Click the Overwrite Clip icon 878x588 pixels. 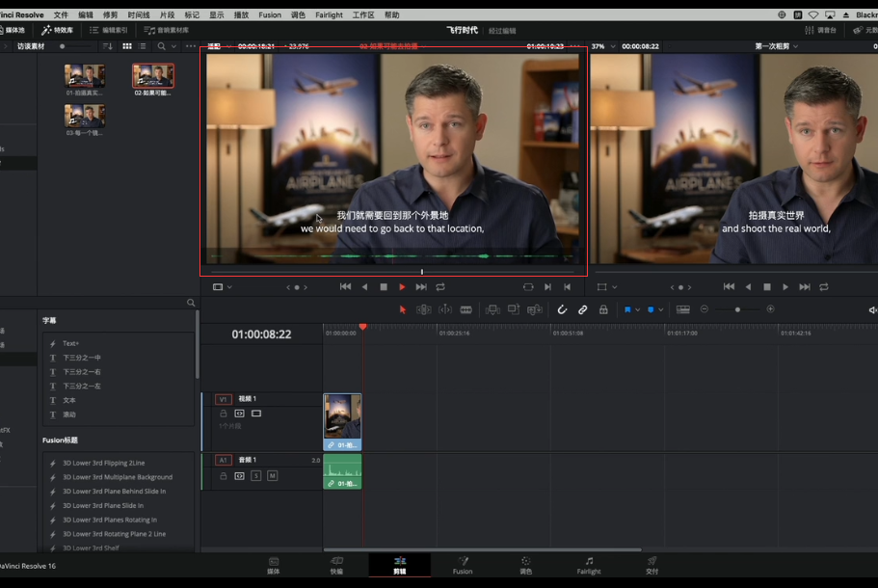click(514, 309)
